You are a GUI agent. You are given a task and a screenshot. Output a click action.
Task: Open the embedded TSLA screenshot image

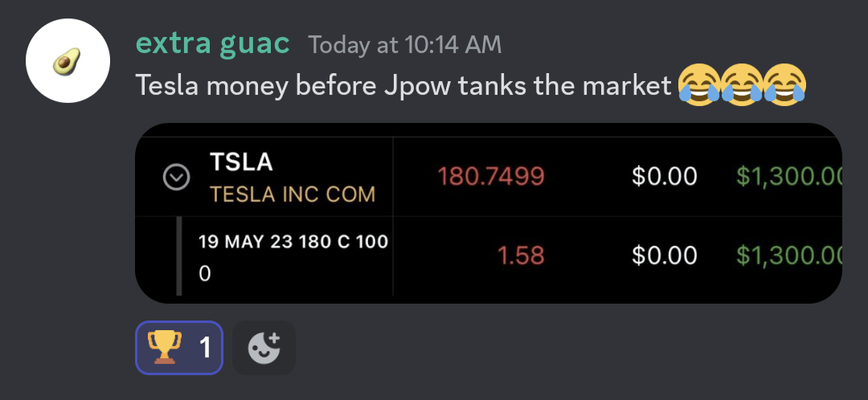(489, 213)
